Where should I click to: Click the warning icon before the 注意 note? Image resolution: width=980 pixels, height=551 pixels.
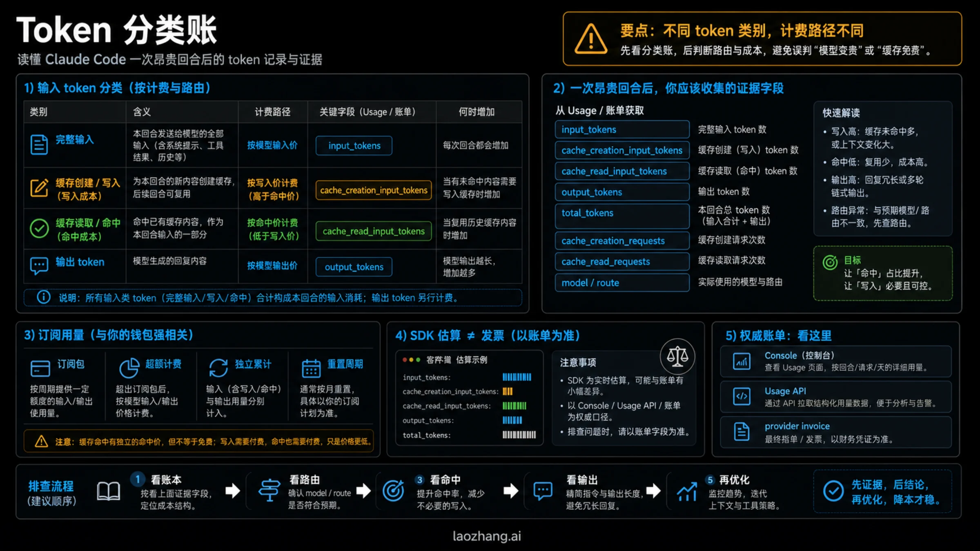[41, 441]
